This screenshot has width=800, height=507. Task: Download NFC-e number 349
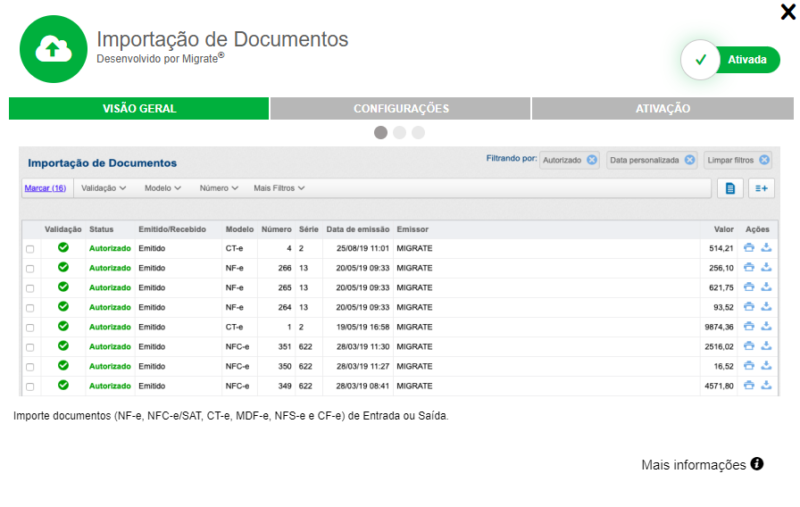point(766,385)
